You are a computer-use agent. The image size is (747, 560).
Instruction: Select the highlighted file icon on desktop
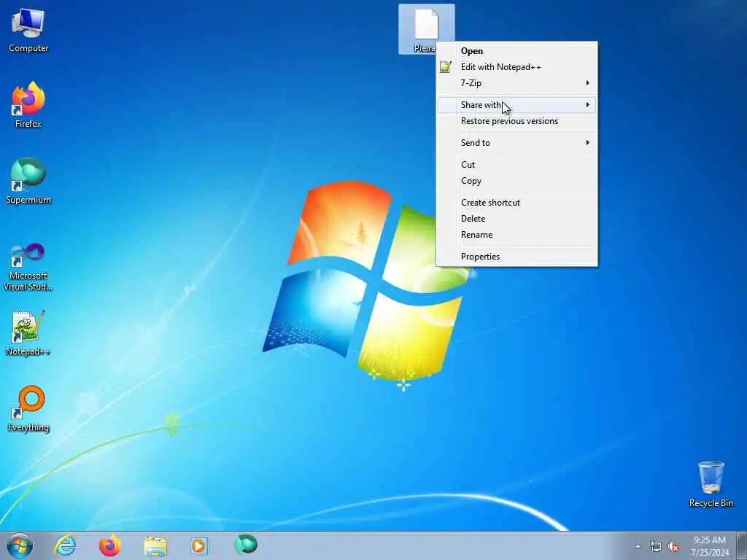click(x=426, y=29)
